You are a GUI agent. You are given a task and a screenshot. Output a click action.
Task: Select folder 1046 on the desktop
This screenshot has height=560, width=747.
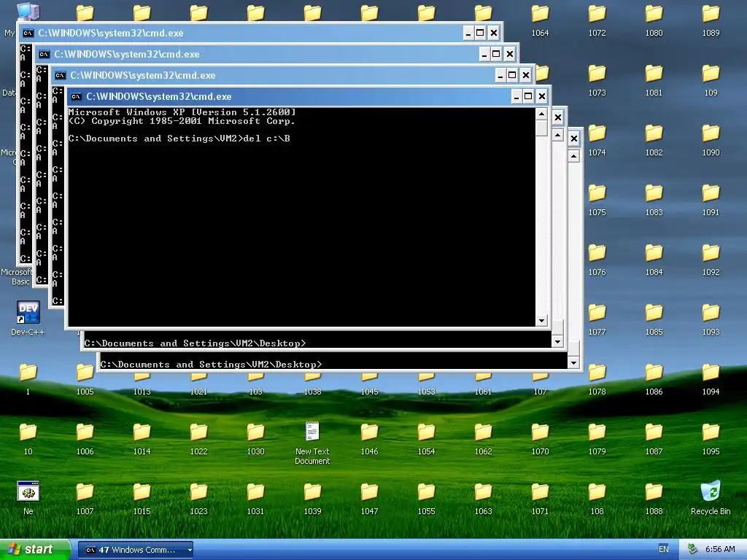point(369,439)
